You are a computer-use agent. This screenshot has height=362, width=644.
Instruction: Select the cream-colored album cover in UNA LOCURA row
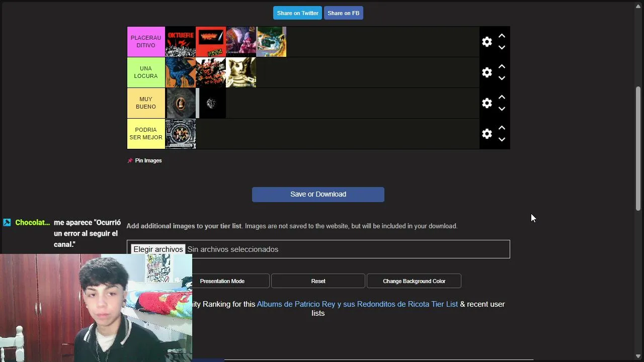point(241,72)
